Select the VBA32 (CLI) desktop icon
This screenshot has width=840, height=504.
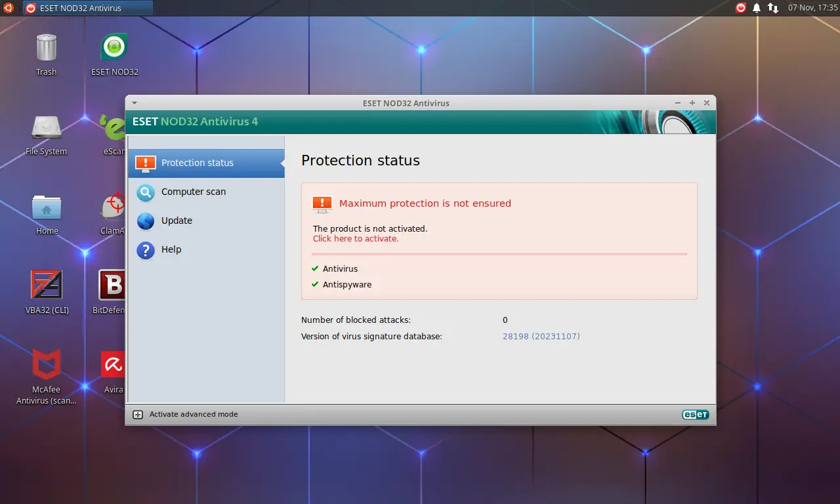[x=47, y=293]
